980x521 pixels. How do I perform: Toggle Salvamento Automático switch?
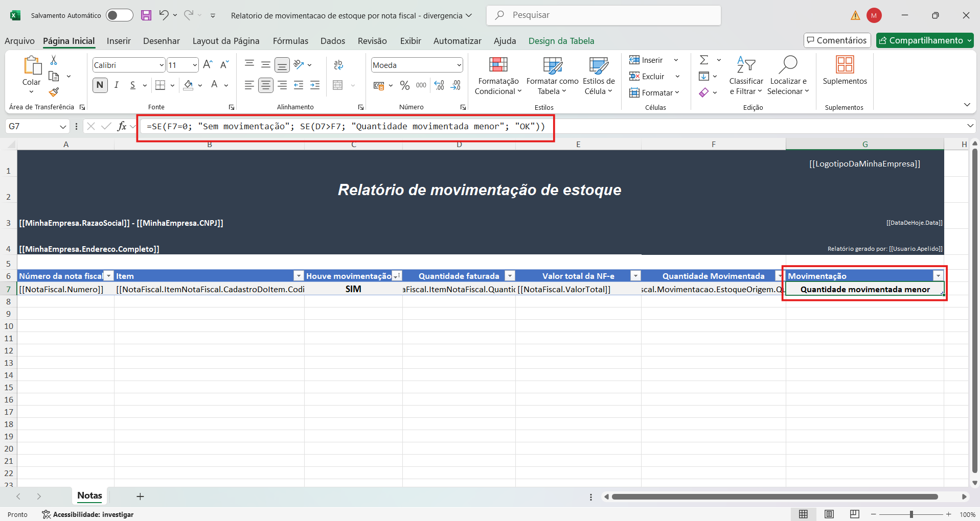[119, 15]
